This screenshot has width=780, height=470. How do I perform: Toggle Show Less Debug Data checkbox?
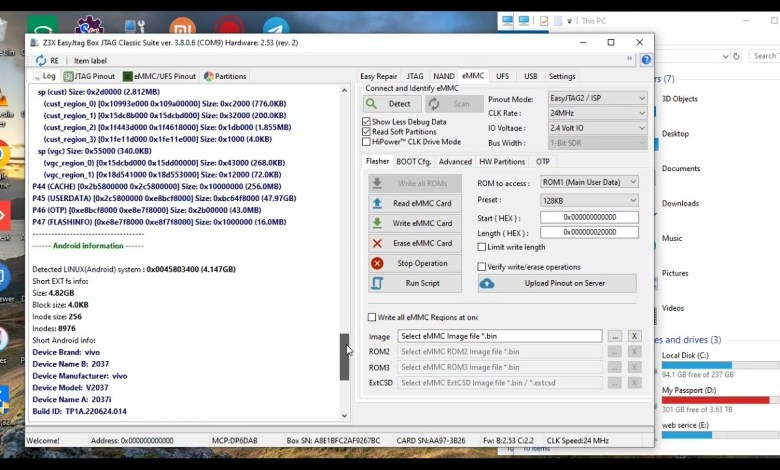(x=367, y=121)
